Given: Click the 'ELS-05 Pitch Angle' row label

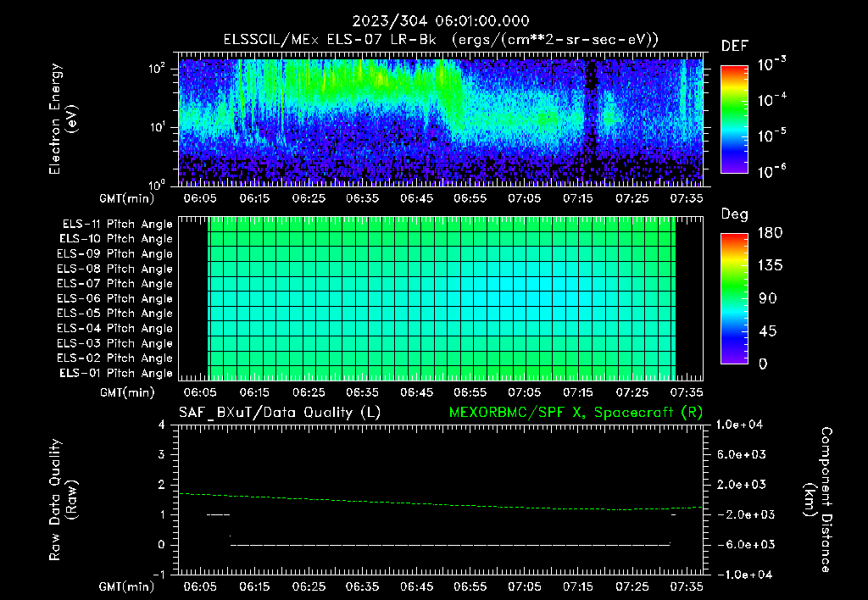Looking at the screenshot, I should pyautogui.click(x=114, y=314).
